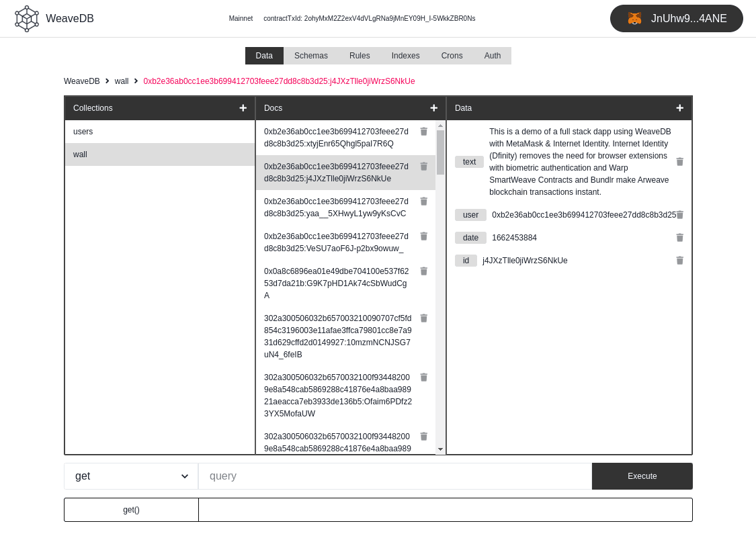Image resolution: width=756 pixels, height=538 pixels.
Task: Click the Docs scrollbar up arrow
Action: click(440, 126)
